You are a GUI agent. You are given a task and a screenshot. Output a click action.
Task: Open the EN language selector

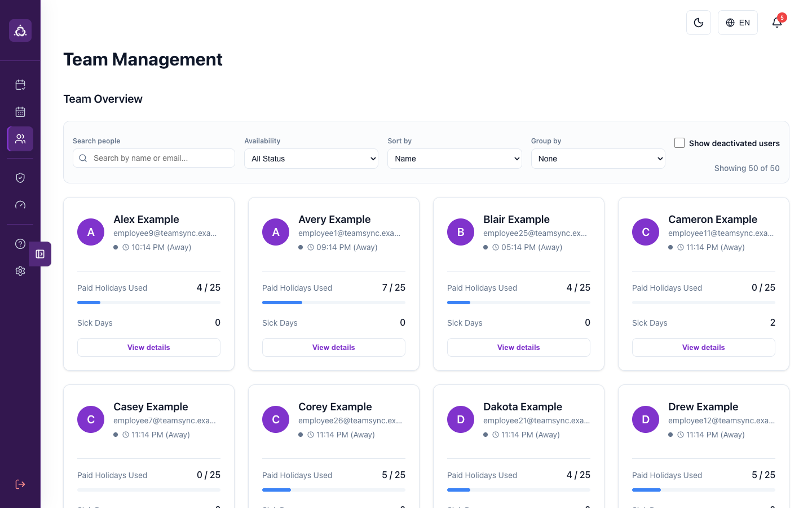pos(738,23)
